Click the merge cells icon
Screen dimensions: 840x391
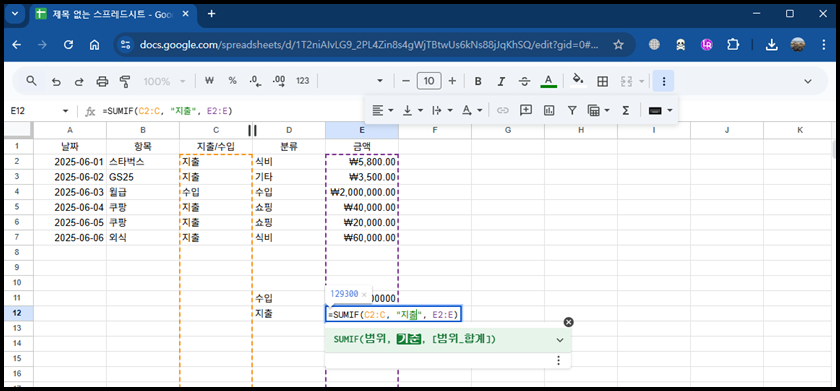(626, 81)
